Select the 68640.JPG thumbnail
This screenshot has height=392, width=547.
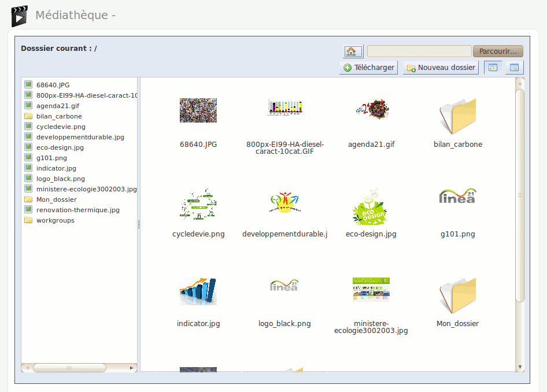[198, 110]
